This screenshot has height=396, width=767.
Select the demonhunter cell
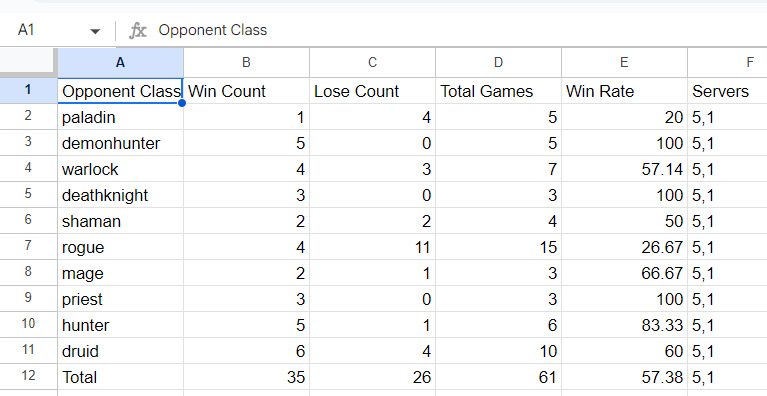120,143
